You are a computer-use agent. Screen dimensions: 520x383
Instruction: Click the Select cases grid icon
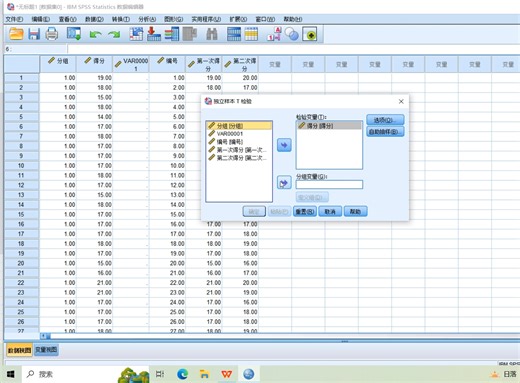click(x=251, y=34)
